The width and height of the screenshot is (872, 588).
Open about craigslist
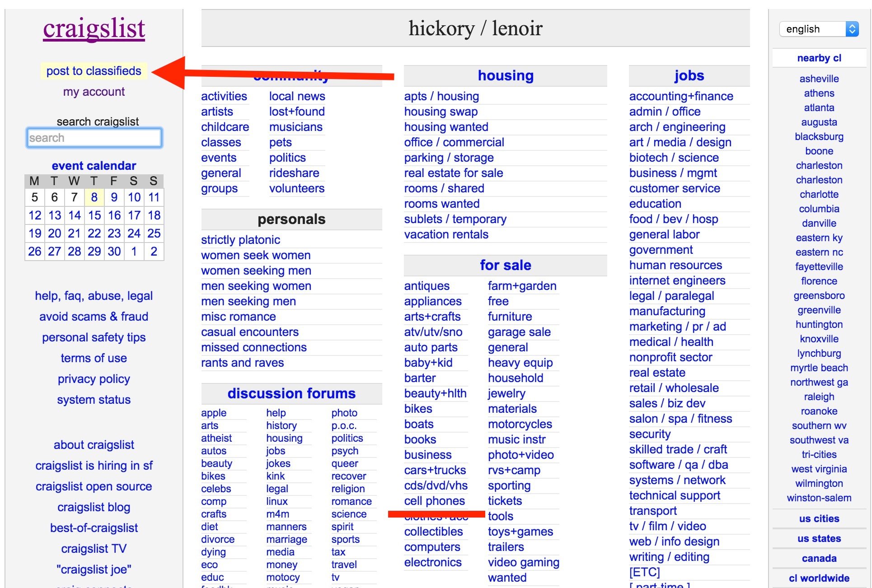(x=94, y=445)
